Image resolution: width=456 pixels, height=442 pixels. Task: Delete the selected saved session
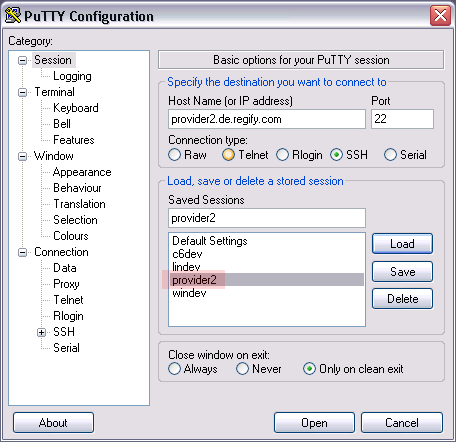point(402,299)
